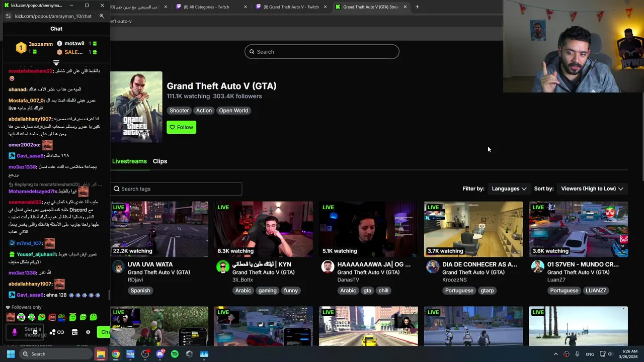644x362 pixels.
Task: Open Google Chrome from the taskbar
Action: [x=116, y=354]
